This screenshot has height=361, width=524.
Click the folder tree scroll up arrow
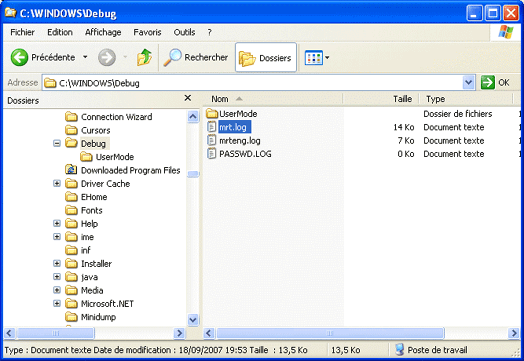tap(193, 117)
